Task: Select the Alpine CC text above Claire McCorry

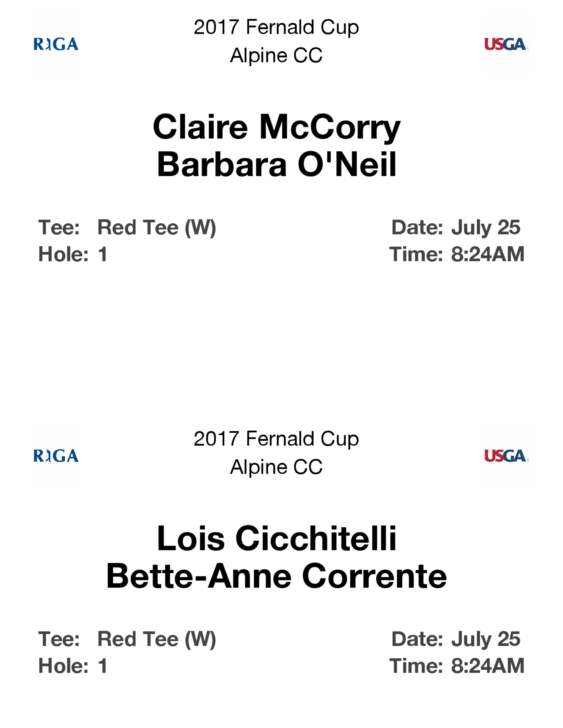Action: point(276,55)
